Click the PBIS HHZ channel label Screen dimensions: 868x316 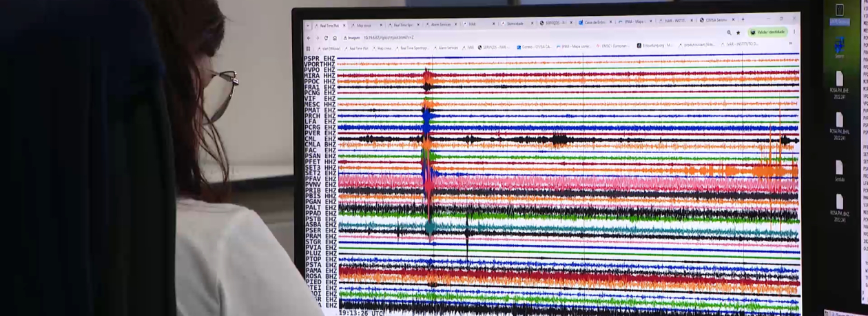[x=320, y=196]
